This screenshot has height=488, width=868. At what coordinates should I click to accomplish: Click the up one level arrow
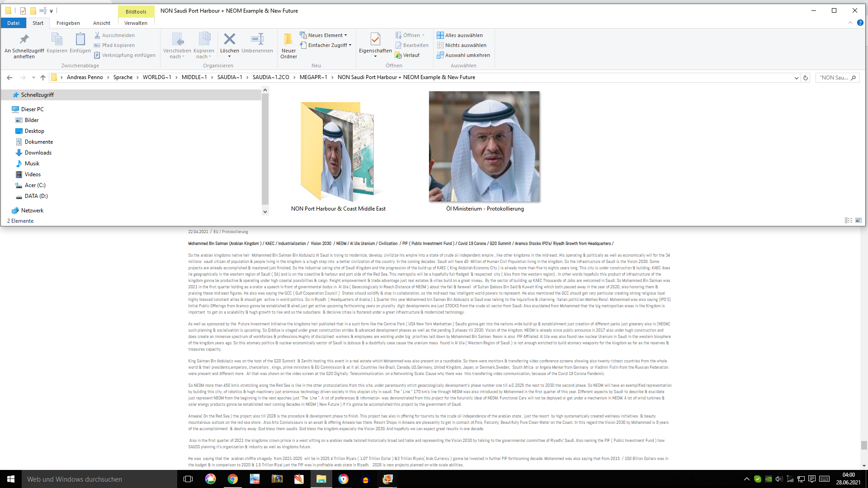click(x=43, y=78)
